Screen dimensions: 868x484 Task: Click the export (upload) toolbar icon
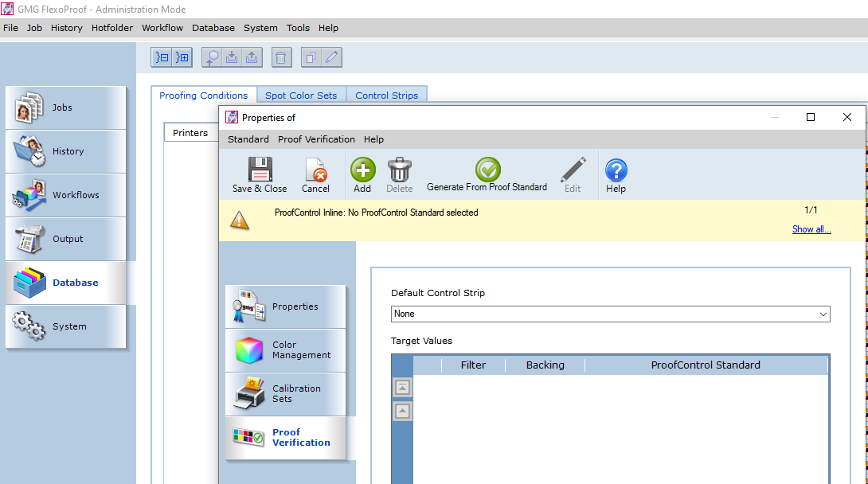click(252, 57)
